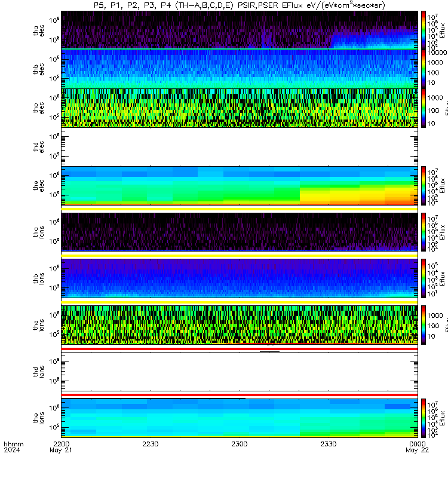Click the 'May 22' date label
Viewport: 448px width, 478px height.
[x=417, y=451]
